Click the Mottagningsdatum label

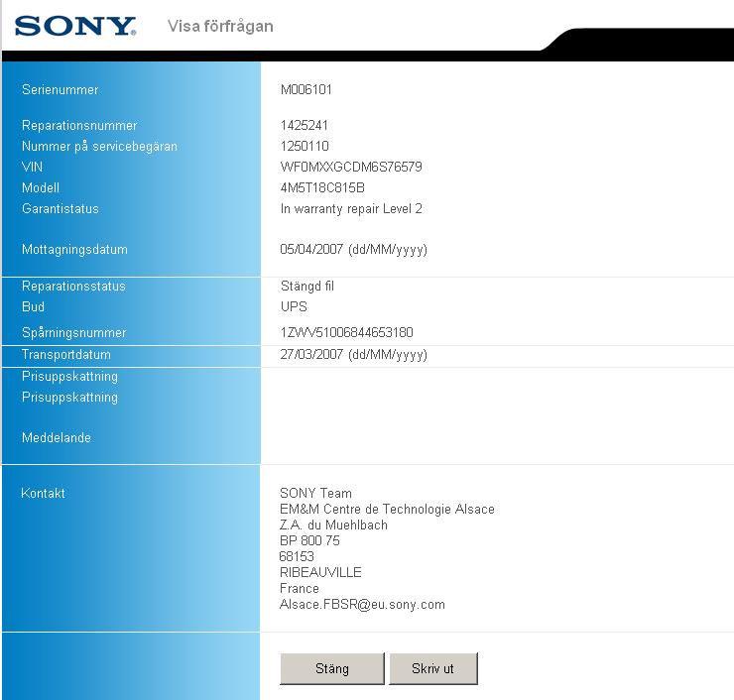tap(74, 249)
